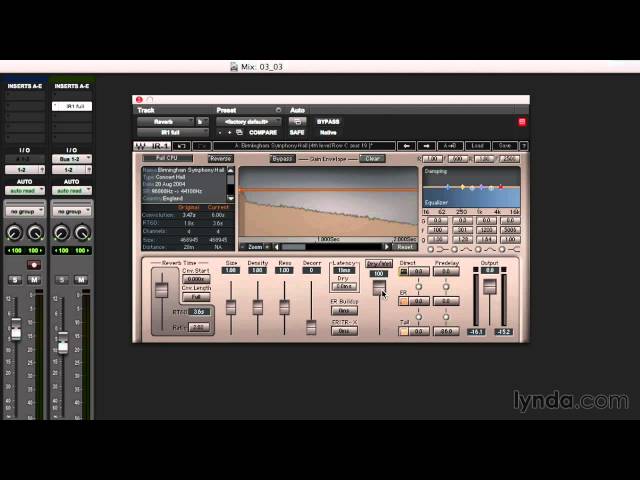Image resolution: width=640 pixels, height=480 pixels.
Task: Record-enable the first mixer track
Action: point(34,265)
